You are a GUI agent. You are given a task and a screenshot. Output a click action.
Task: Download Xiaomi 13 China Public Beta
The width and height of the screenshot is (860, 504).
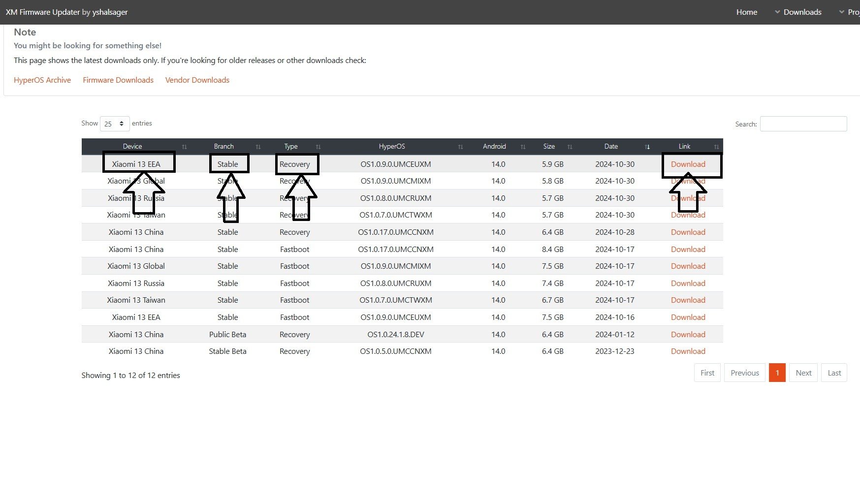[x=688, y=335]
